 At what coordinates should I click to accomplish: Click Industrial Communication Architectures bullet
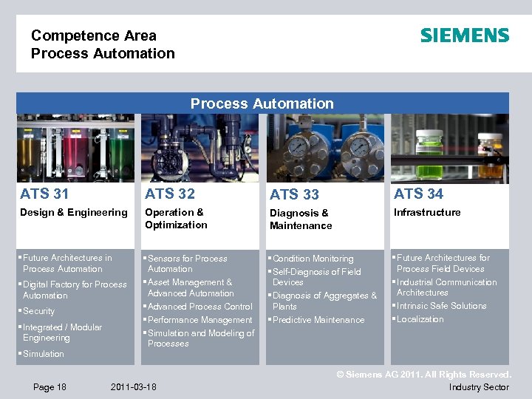tap(446, 287)
